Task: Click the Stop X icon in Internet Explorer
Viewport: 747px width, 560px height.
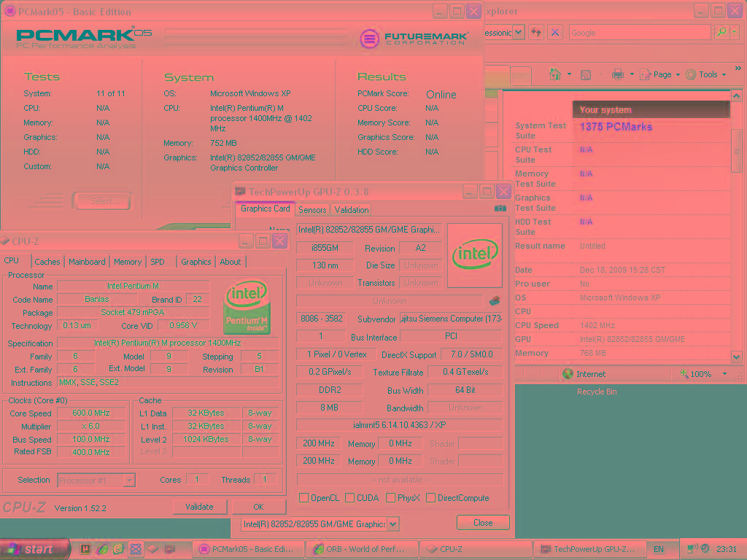Action: point(555,32)
